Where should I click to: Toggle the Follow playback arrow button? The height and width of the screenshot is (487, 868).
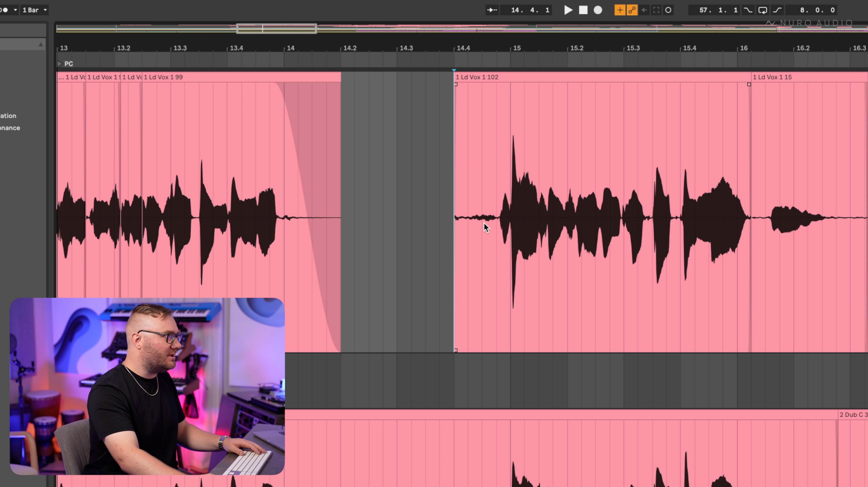tap(492, 10)
